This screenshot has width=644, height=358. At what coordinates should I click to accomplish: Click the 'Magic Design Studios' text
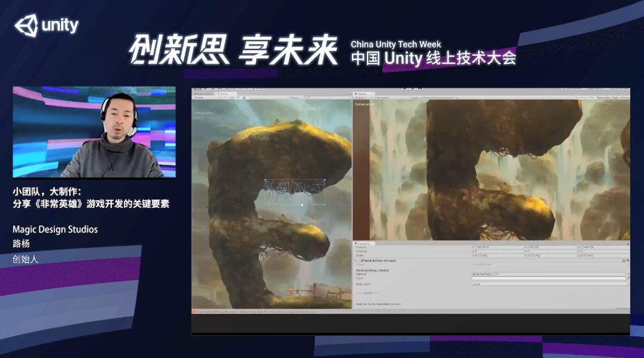click(55, 229)
